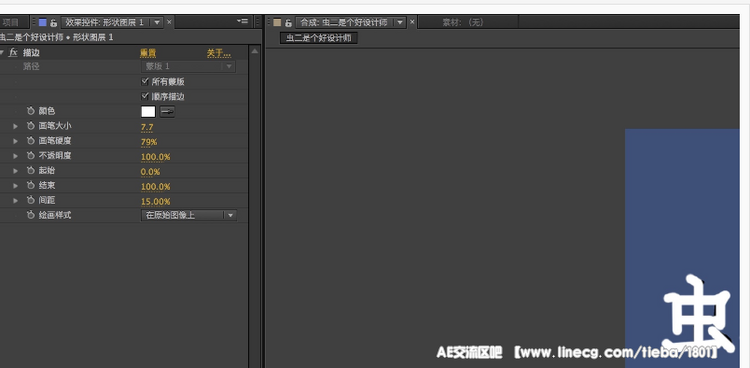Open dropdown arrow on 效果控件: 形状图层 1 tab
The image size is (750, 368).
[157, 22]
